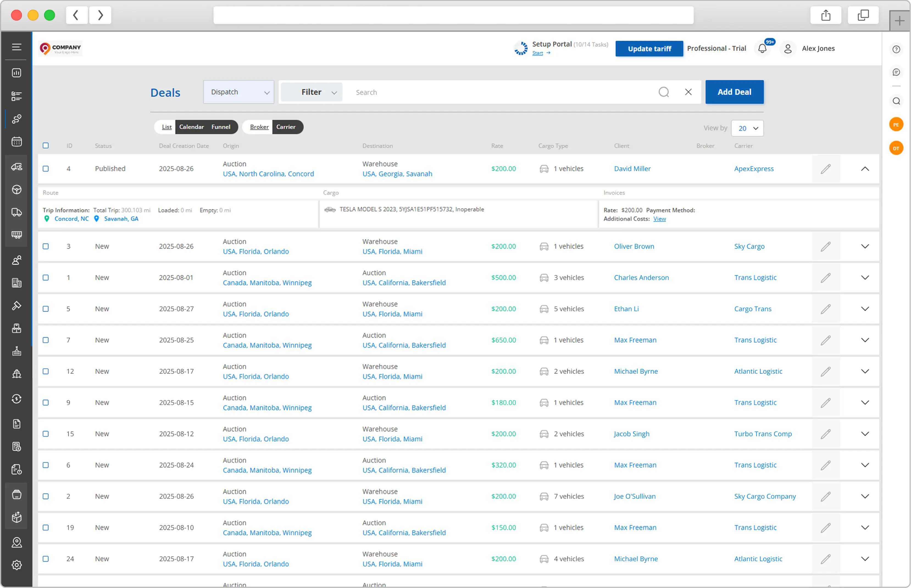The width and height of the screenshot is (911, 588).
Task: Open the calendar icon in sidebar
Action: (x=16, y=142)
